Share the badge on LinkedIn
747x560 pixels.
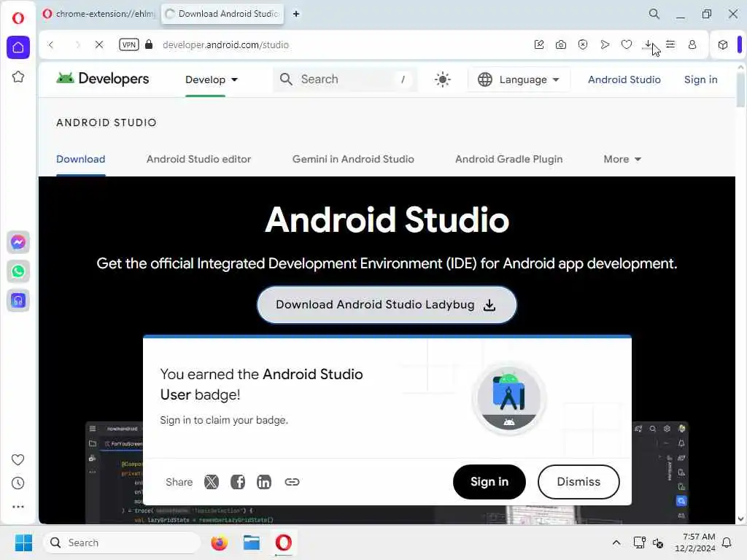[x=264, y=482]
